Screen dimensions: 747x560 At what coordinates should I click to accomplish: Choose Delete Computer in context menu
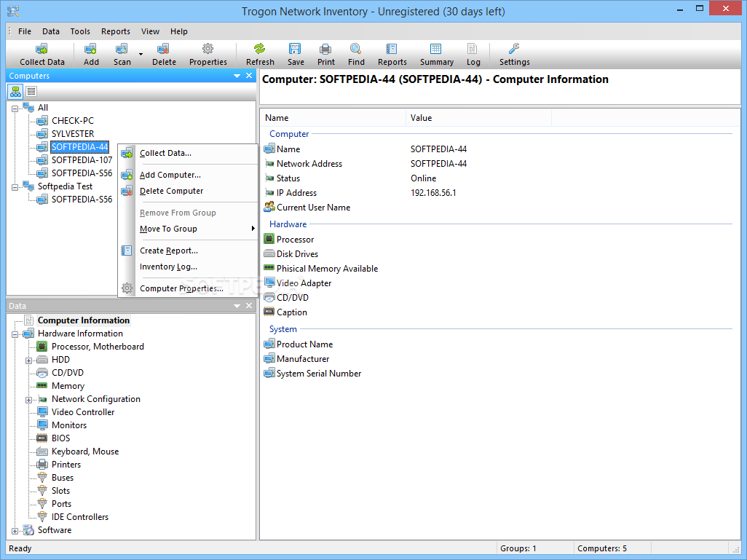coord(188,191)
